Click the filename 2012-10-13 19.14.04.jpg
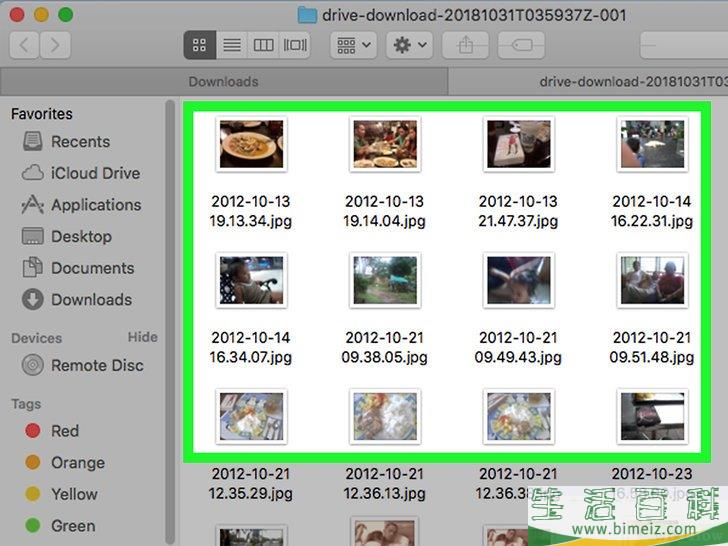Screen dimensions: 728x546 tap(384, 211)
